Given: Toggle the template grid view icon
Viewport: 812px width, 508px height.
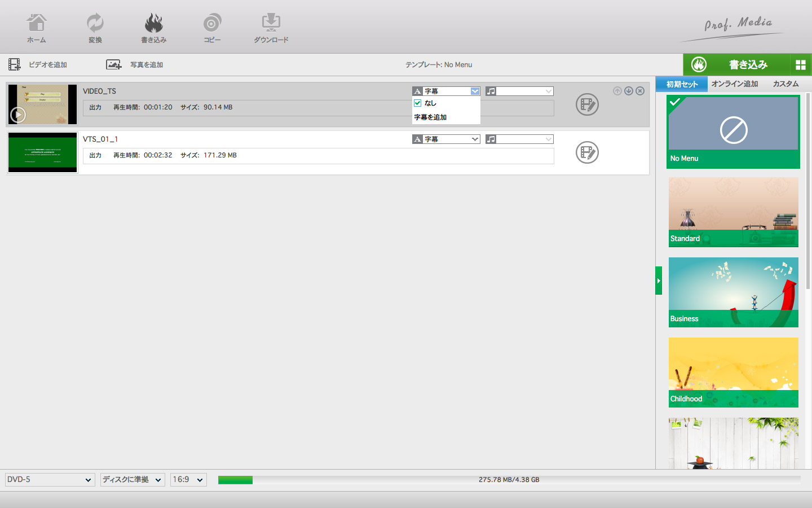Looking at the screenshot, I should coord(800,65).
